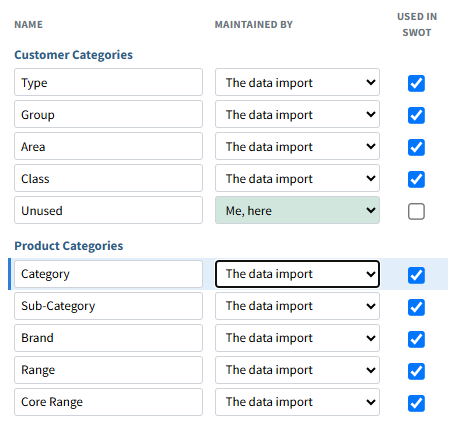The width and height of the screenshot is (455, 424).
Task: Toggle the SWOT checkbox for Class
Action: (416, 179)
